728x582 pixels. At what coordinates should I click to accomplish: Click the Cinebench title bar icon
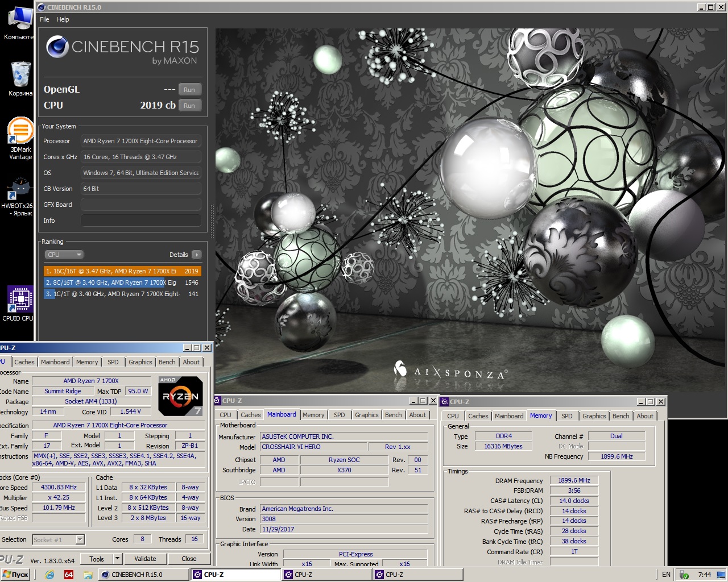(x=42, y=7)
